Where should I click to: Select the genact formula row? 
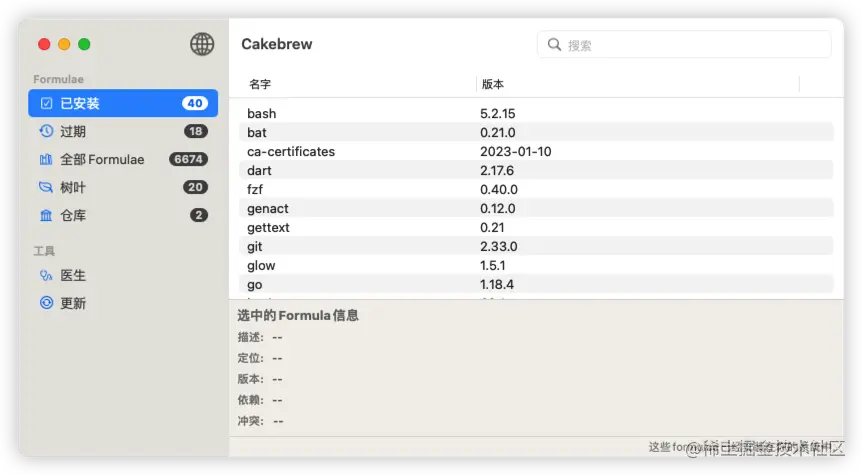tap(536, 208)
